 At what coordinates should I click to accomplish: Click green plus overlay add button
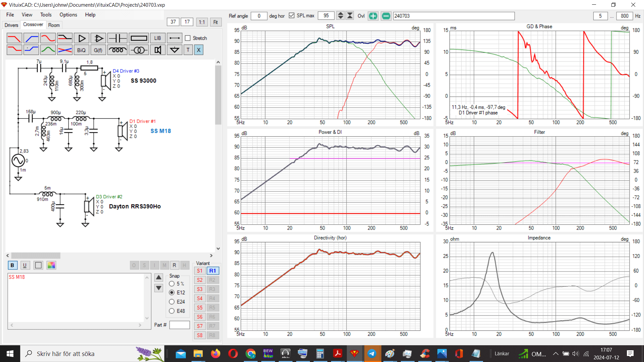click(x=373, y=16)
